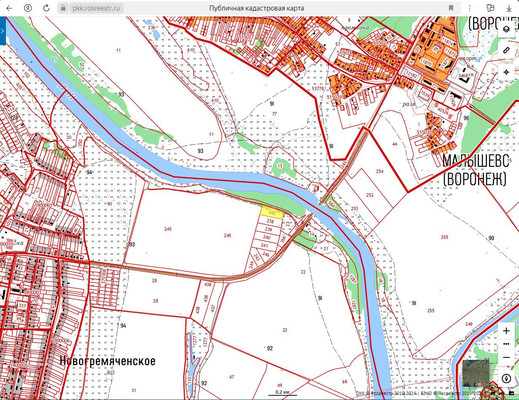Go back with the browser back arrow
This screenshot has width=519, height=400.
pyautogui.click(x=9, y=8)
